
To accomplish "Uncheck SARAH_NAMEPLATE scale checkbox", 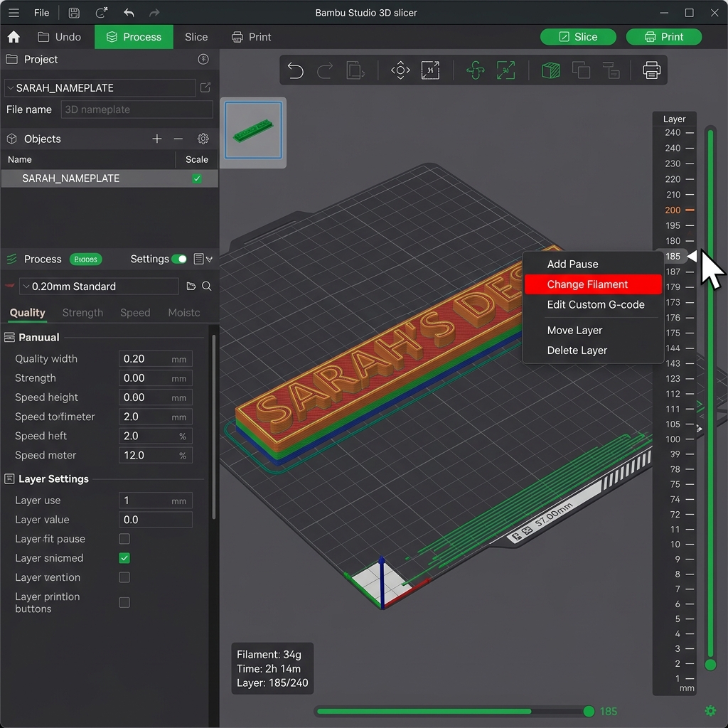I will [197, 178].
